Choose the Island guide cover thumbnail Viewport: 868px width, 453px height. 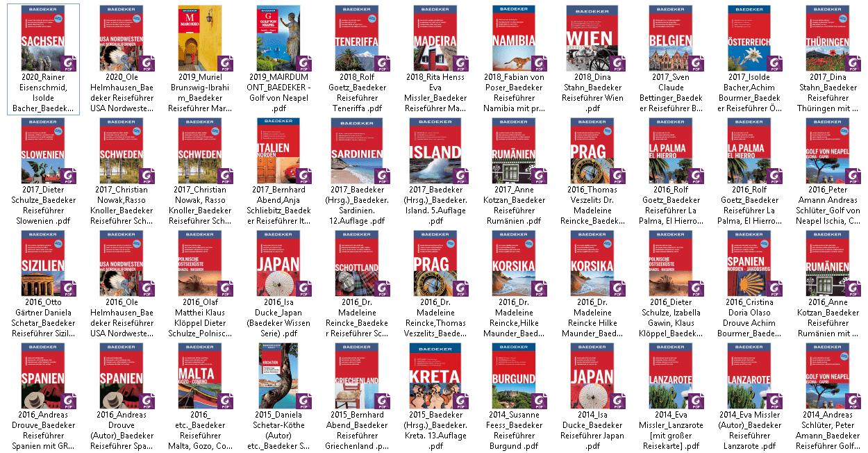pyautogui.click(x=436, y=150)
